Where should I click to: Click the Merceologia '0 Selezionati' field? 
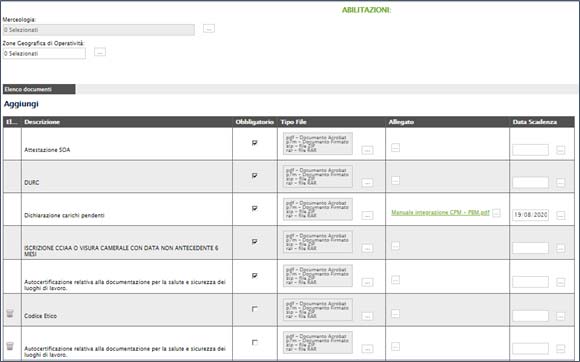98,30
